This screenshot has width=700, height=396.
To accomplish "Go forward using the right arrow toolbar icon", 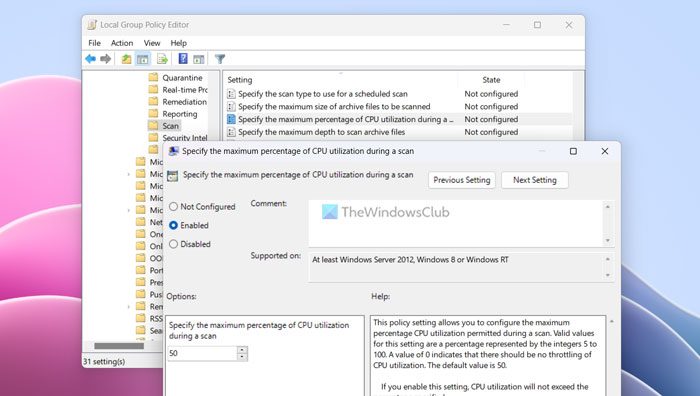I will click(x=105, y=59).
